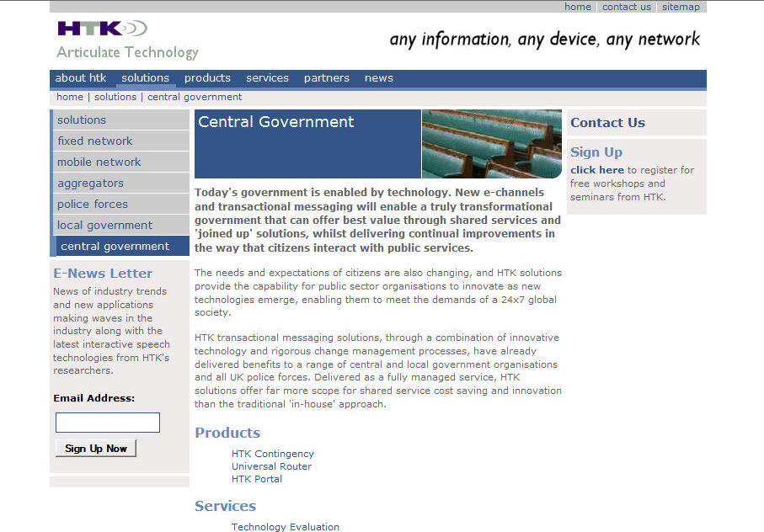The width and height of the screenshot is (764, 532).
Task: Open the 'about htk' menu tab
Action: pos(81,78)
